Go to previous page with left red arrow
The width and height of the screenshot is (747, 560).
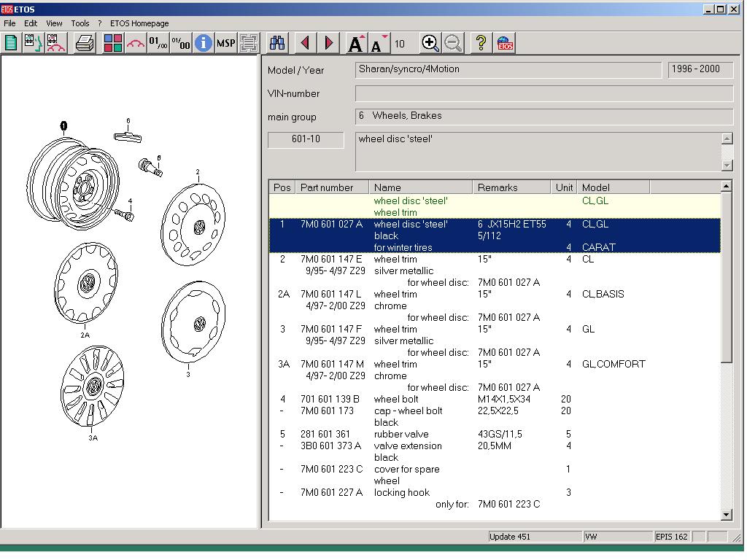306,43
